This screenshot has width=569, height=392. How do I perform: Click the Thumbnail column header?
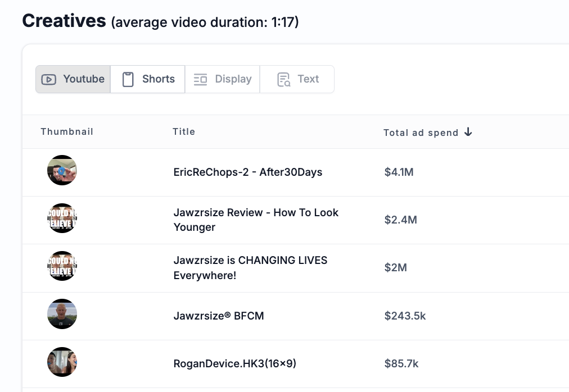click(x=67, y=131)
